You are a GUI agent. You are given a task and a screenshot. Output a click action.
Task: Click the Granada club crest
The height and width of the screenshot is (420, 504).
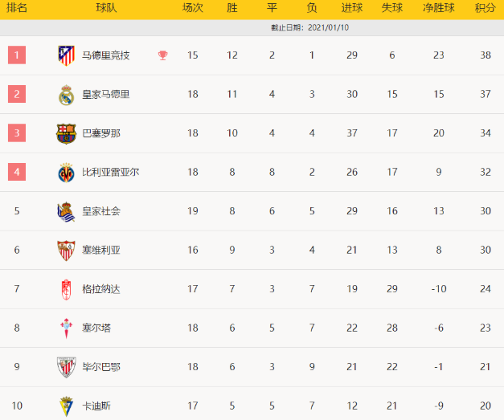66,289
